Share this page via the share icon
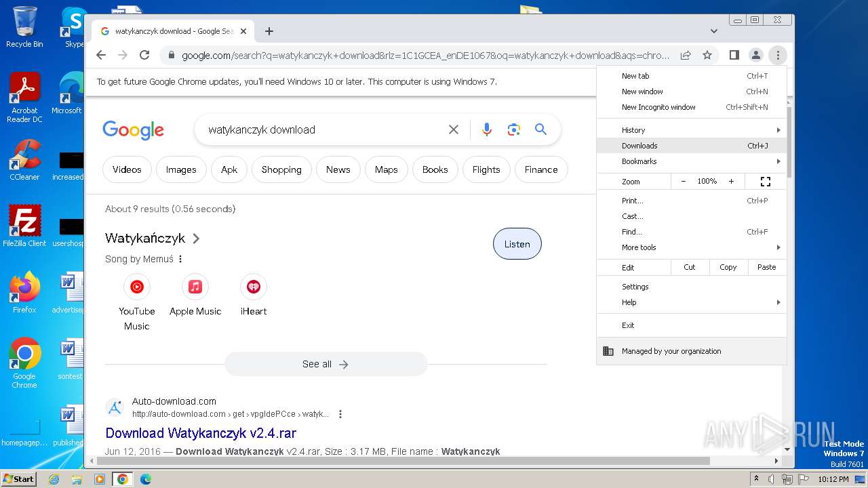The image size is (868, 488). [x=686, y=55]
